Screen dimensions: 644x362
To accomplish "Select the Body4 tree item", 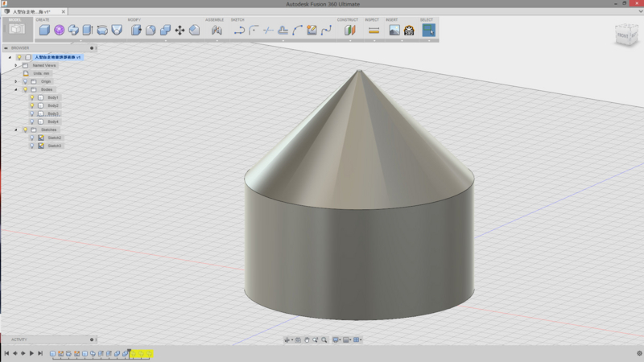I will (53, 121).
